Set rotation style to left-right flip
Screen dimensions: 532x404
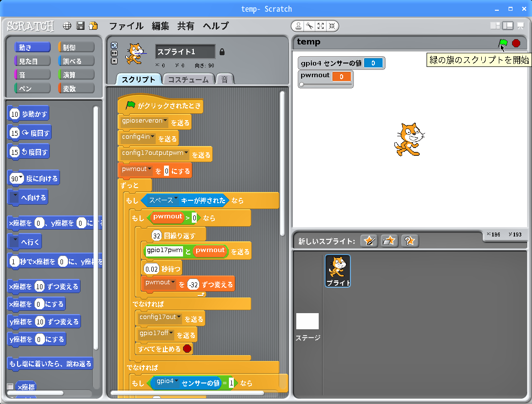[x=114, y=53]
